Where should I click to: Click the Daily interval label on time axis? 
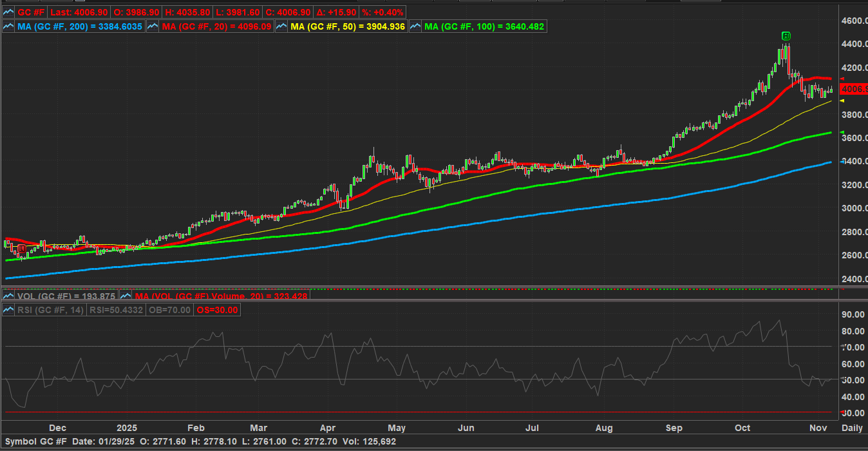coord(852,428)
